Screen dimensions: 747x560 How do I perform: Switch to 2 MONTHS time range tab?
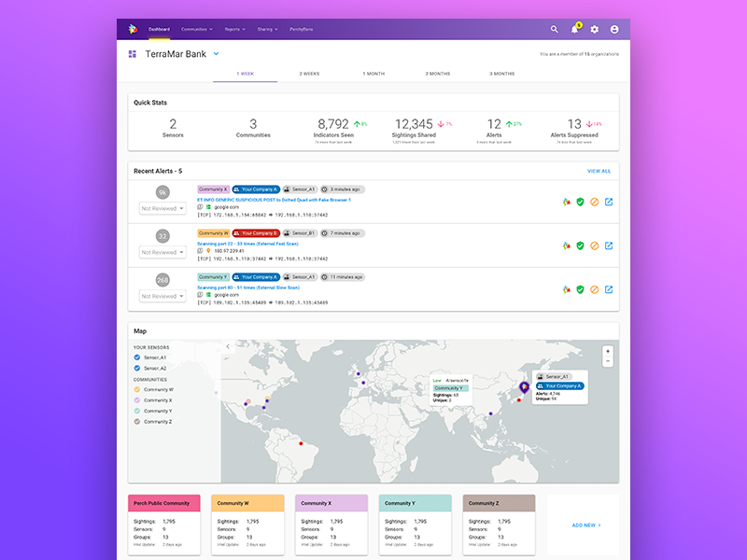(438, 74)
